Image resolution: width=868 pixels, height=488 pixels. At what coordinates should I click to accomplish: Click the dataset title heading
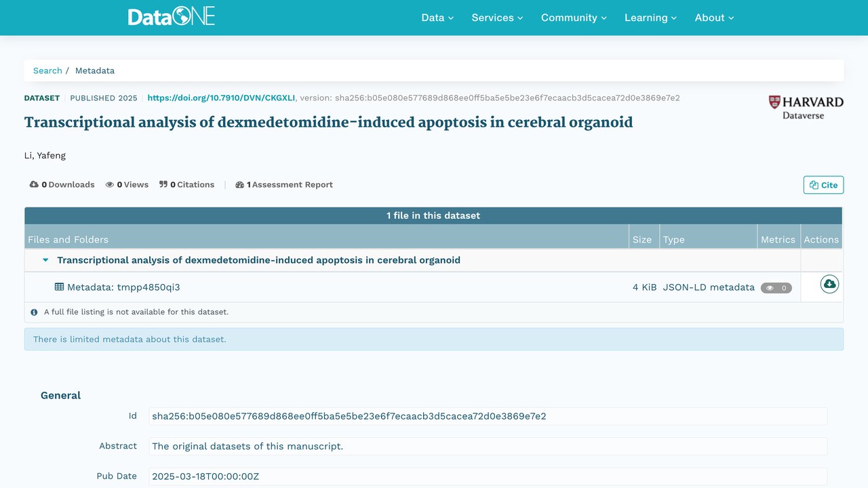click(328, 122)
